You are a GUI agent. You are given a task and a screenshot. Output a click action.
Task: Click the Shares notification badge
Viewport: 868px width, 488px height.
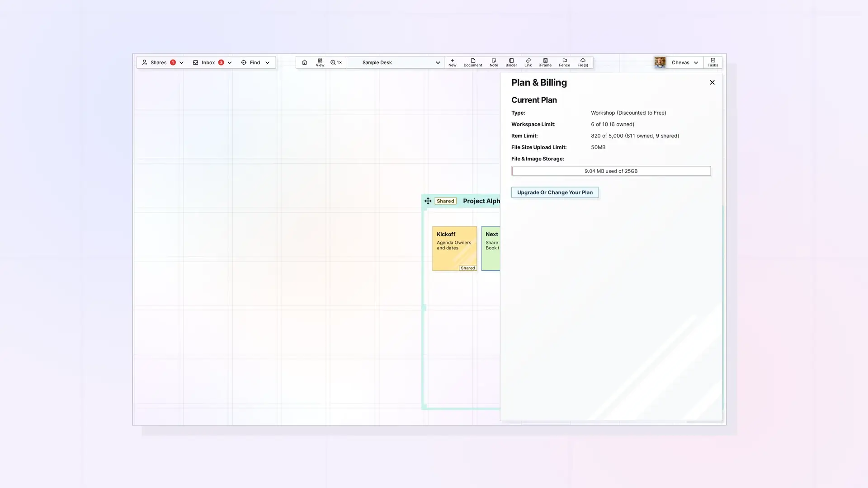(173, 62)
